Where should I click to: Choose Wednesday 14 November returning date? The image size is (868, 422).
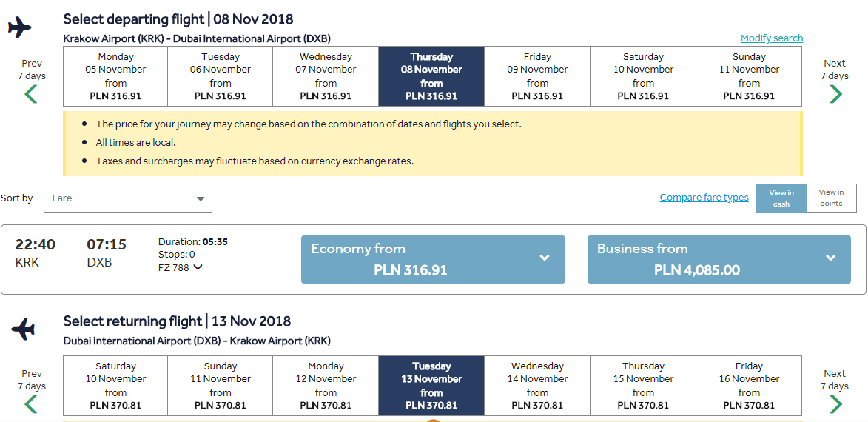point(537,386)
